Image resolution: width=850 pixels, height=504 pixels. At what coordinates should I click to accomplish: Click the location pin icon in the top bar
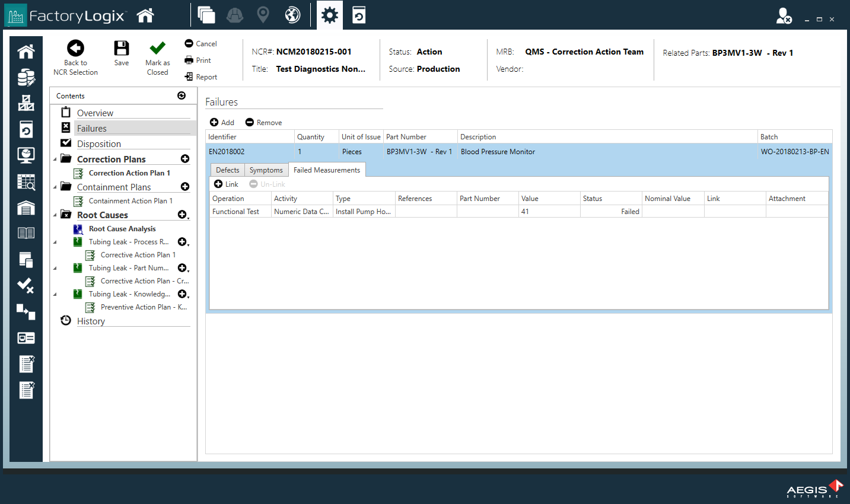[x=263, y=15]
